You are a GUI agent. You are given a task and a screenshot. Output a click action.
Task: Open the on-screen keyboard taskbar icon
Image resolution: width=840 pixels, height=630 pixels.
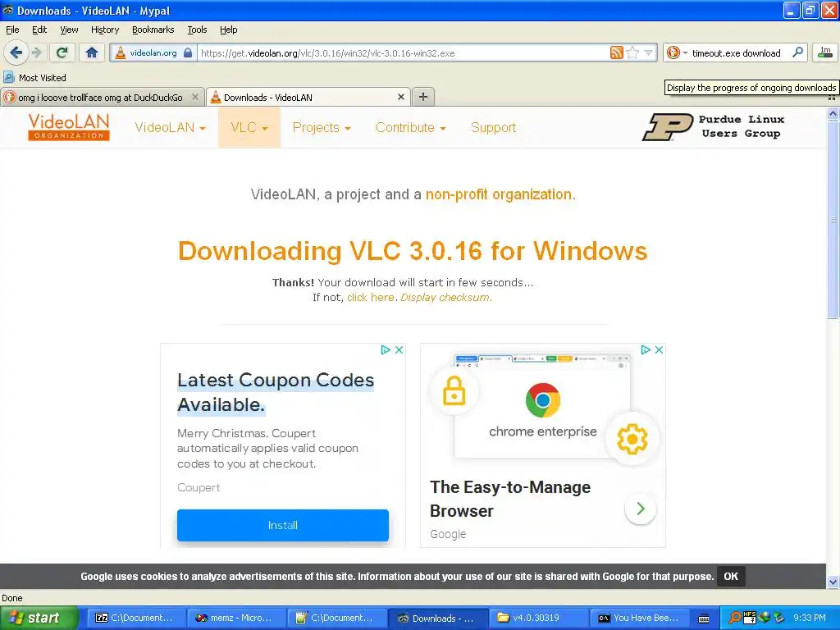click(x=704, y=619)
